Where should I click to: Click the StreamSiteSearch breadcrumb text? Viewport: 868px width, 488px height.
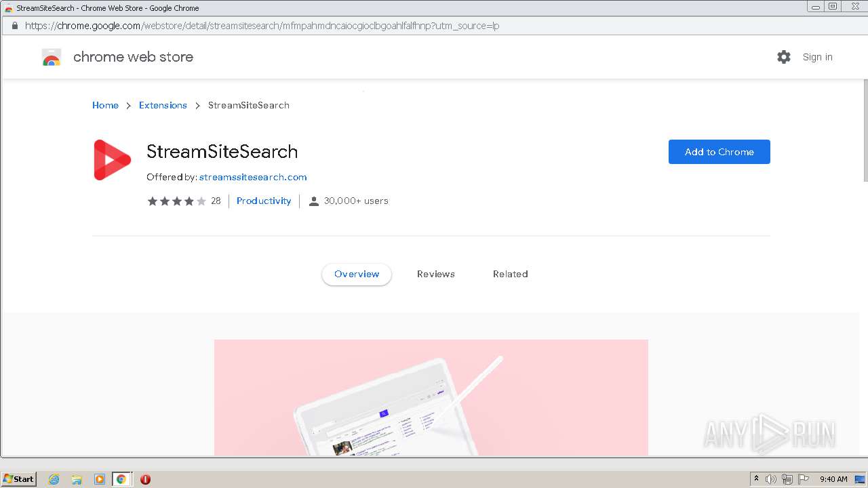click(249, 105)
